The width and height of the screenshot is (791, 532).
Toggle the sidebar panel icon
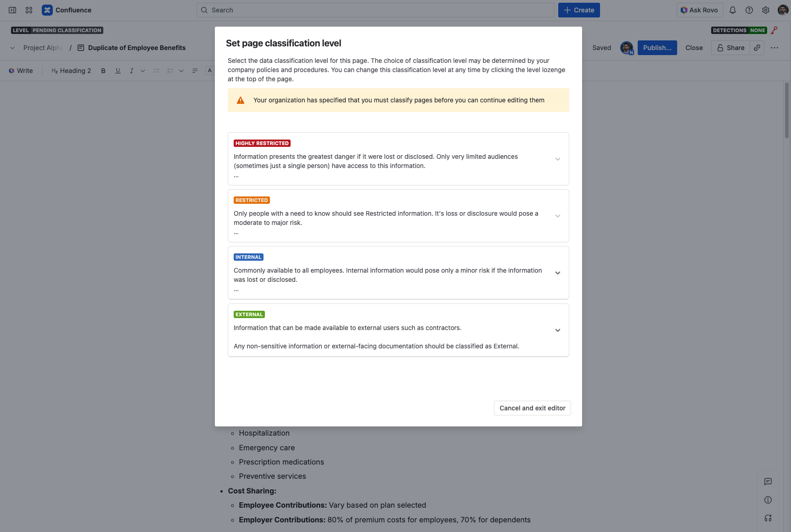tap(12, 10)
